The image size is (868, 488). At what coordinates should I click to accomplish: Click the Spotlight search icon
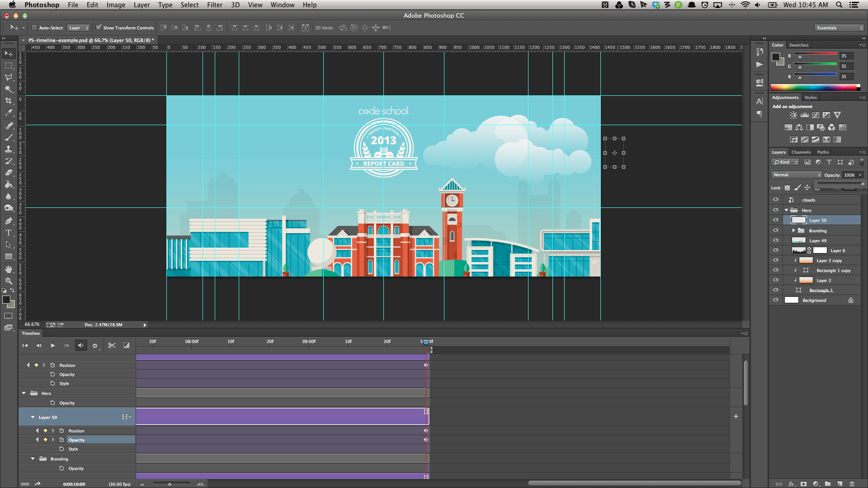(839, 5)
